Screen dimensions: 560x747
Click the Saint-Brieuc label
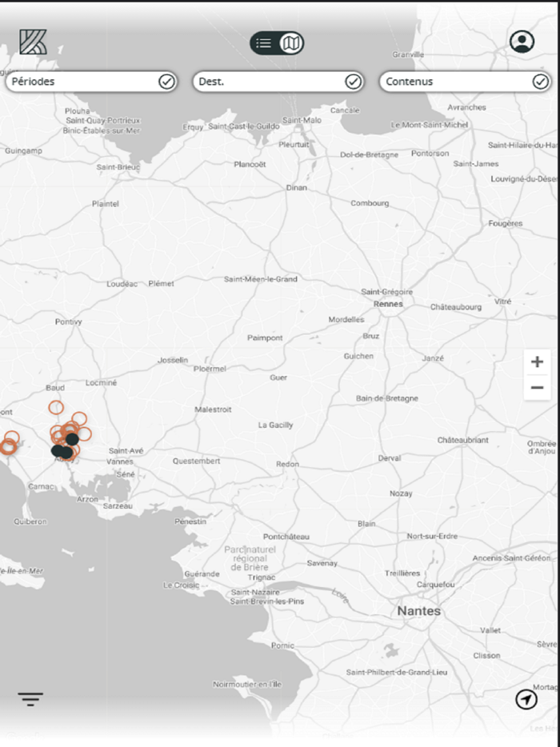tap(118, 167)
